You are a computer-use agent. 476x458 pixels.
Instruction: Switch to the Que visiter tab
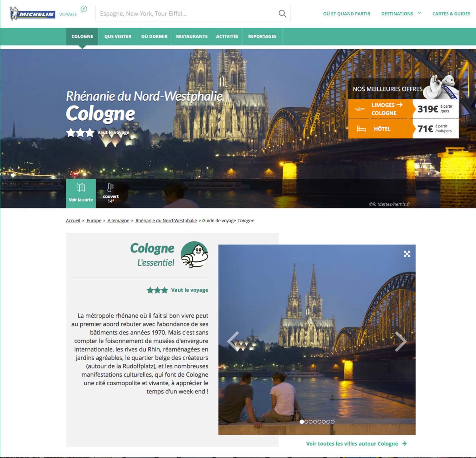[118, 37]
